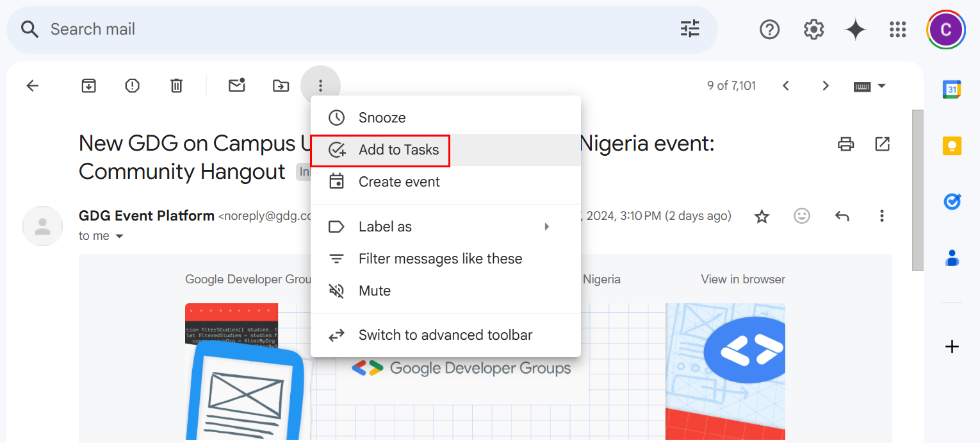The width and height of the screenshot is (980, 443).
Task: Choose Add to Tasks from the menu
Action: coord(398,150)
